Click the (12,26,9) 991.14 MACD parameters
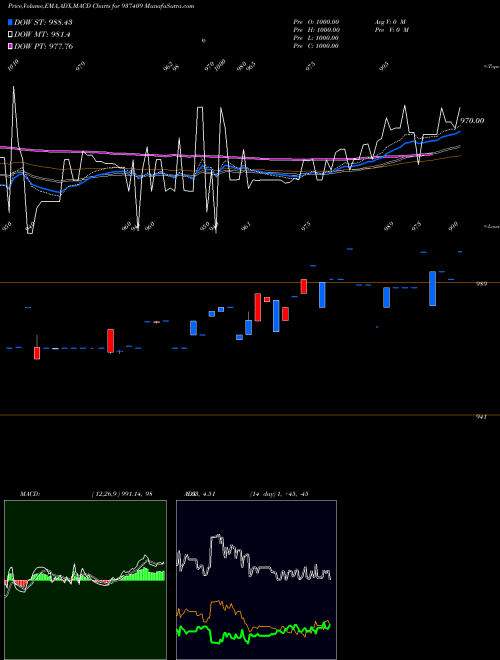 click(x=122, y=494)
